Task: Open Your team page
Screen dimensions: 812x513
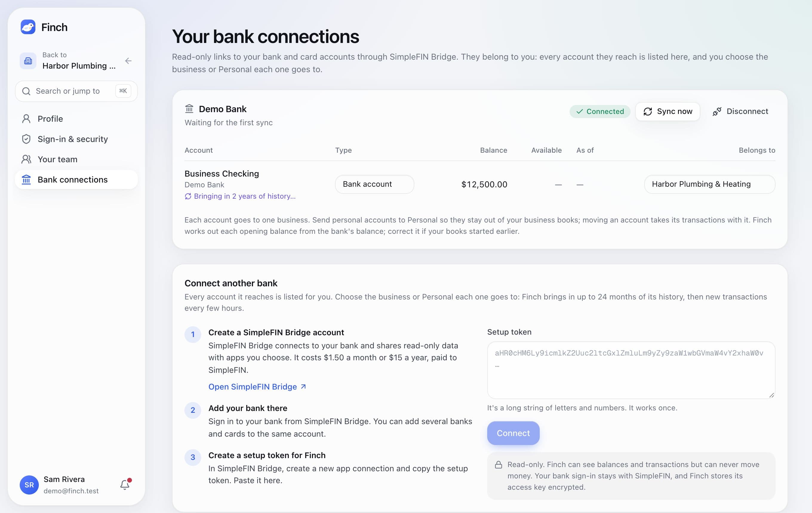Action: [76, 159]
